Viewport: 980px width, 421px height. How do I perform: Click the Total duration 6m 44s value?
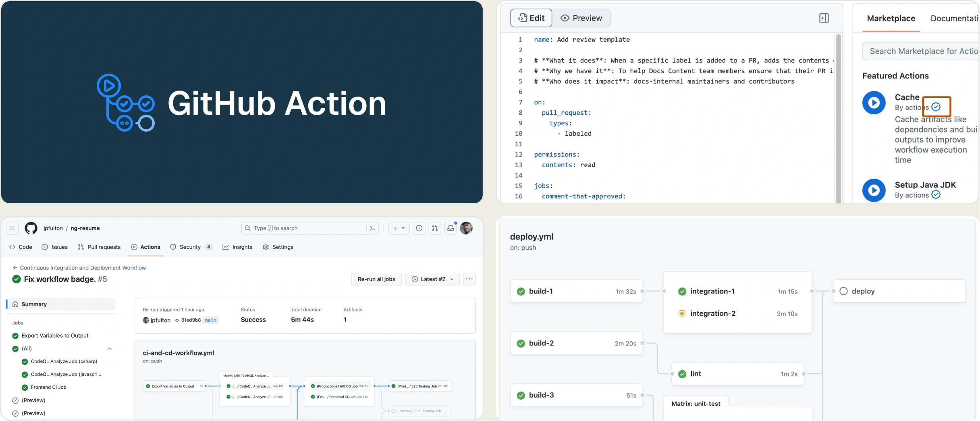302,320
